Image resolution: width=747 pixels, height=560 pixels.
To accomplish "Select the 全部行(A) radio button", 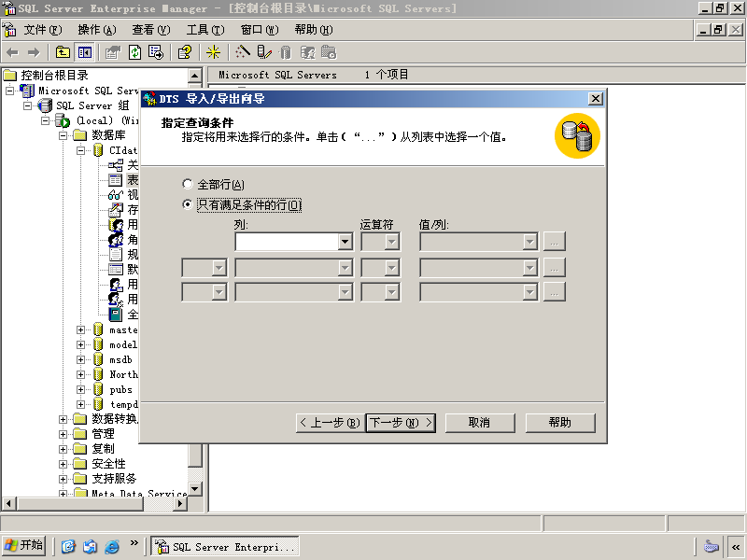I will (188, 184).
